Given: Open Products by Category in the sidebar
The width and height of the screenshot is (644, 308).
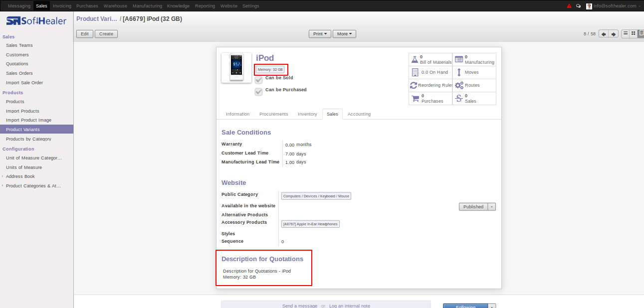Looking at the screenshot, I should click(28, 139).
